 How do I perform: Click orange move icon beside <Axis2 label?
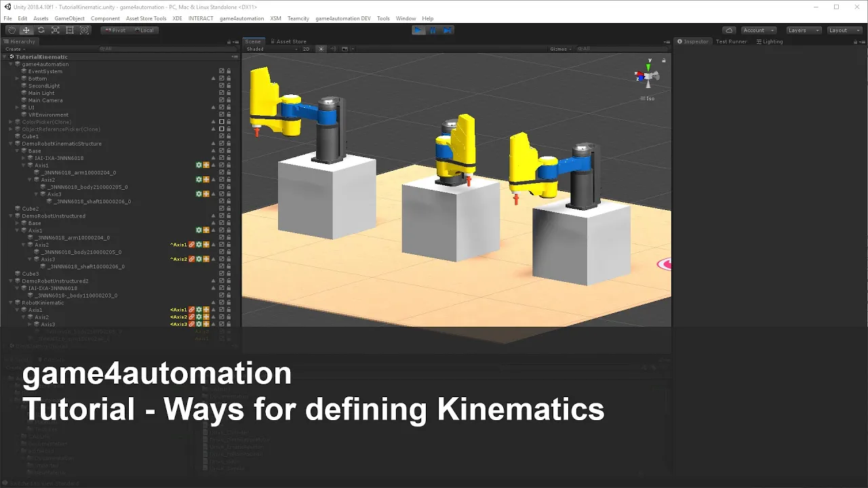pyautogui.click(x=205, y=317)
